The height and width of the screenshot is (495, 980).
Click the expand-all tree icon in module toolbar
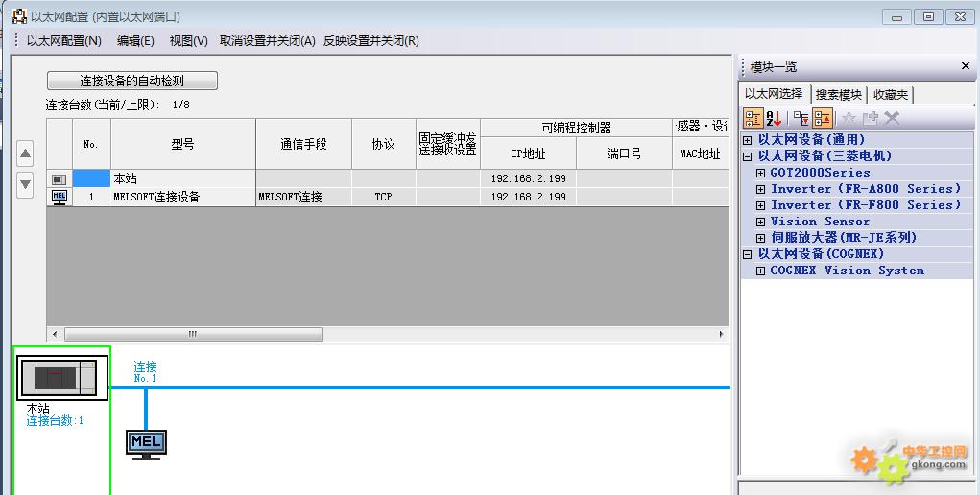(x=801, y=117)
